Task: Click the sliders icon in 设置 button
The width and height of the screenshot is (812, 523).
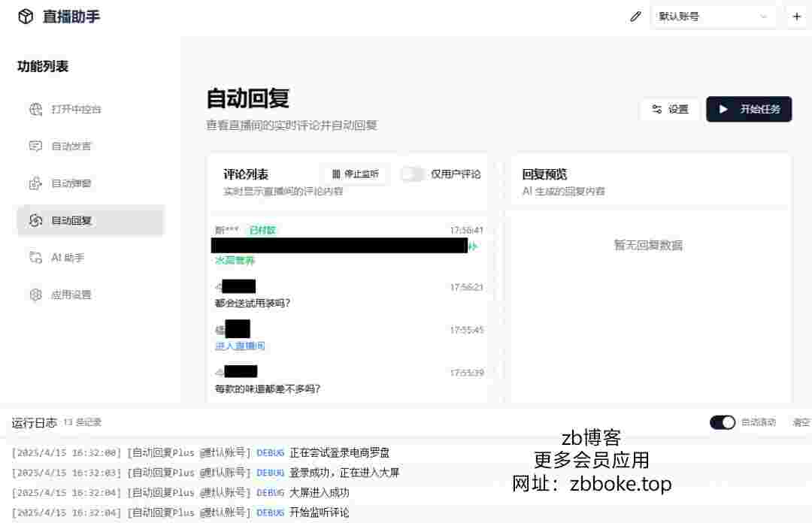Action: [x=656, y=109]
